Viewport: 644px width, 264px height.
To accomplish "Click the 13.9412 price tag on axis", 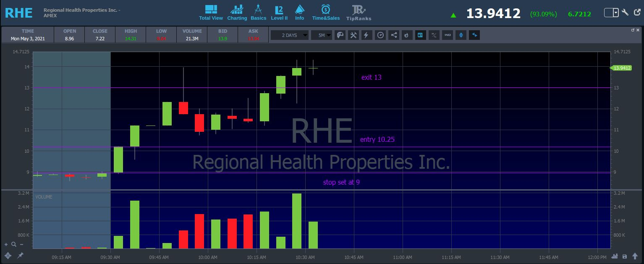I will point(622,68).
